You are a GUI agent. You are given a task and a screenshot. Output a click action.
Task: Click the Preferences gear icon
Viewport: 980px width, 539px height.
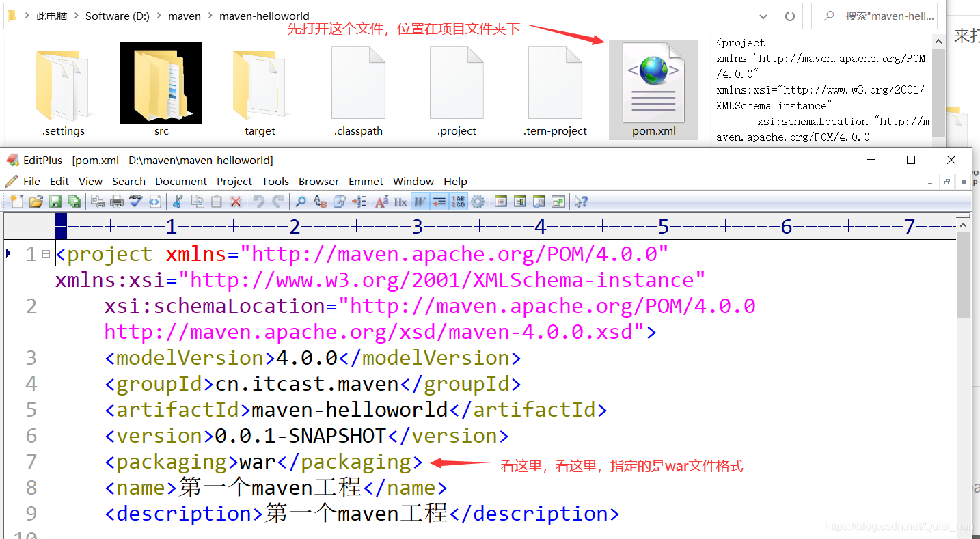click(x=477, y=202)
